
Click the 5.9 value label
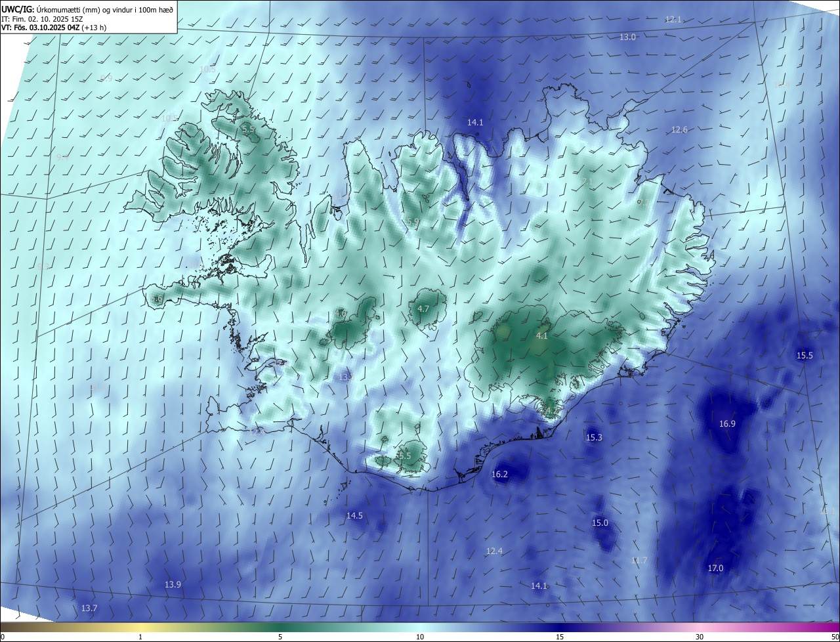click(413, 222)
